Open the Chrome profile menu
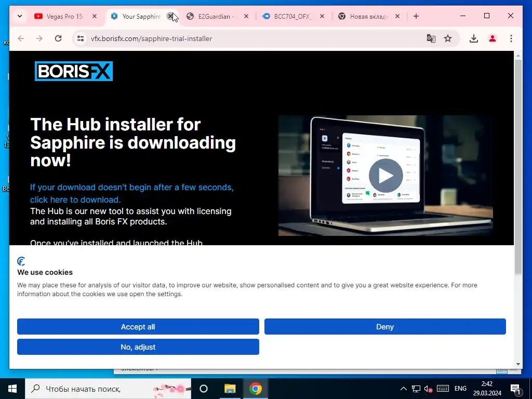Image resolution: width=532 pixels, height=399 pixels. point(493,38)
